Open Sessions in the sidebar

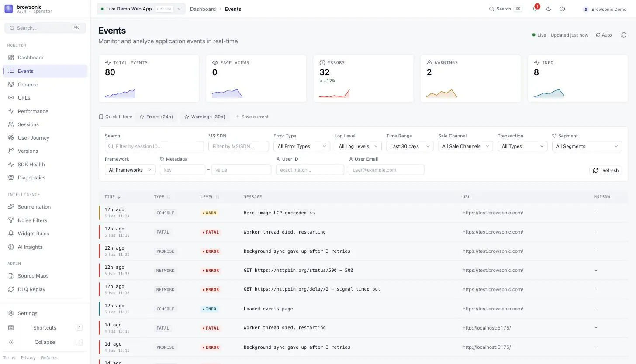45,124
